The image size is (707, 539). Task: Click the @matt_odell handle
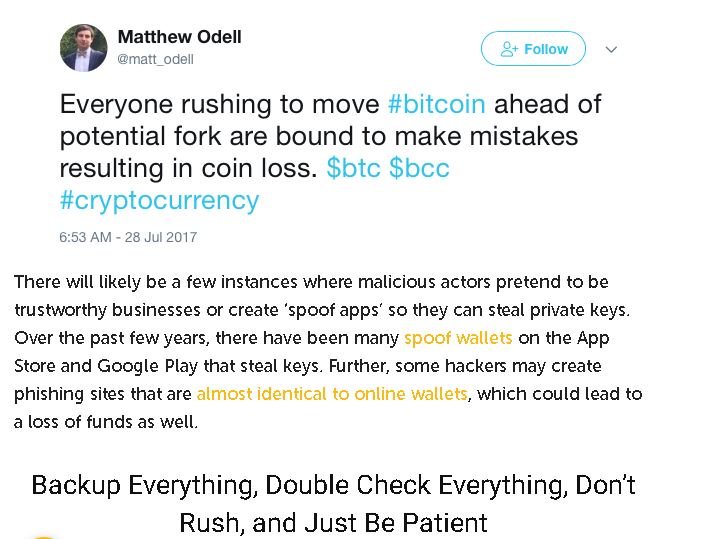point(156,59)
